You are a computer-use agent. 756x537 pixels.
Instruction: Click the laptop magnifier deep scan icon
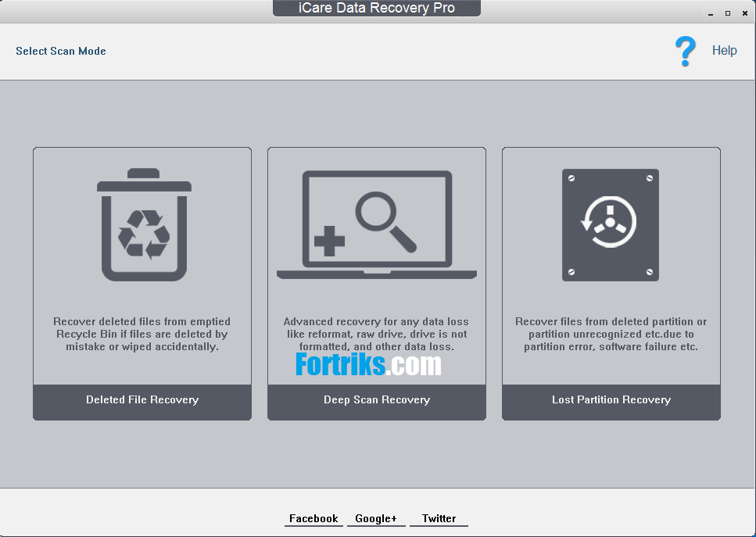377,224
